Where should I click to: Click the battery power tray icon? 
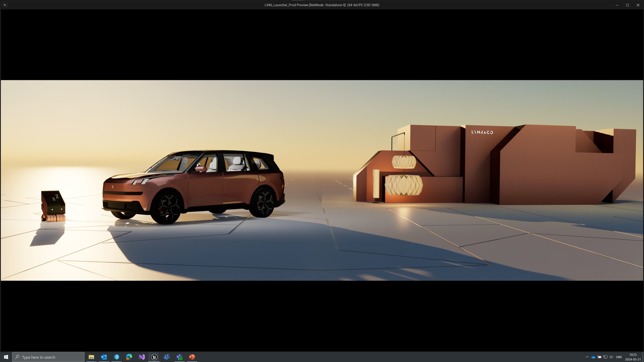599,357
